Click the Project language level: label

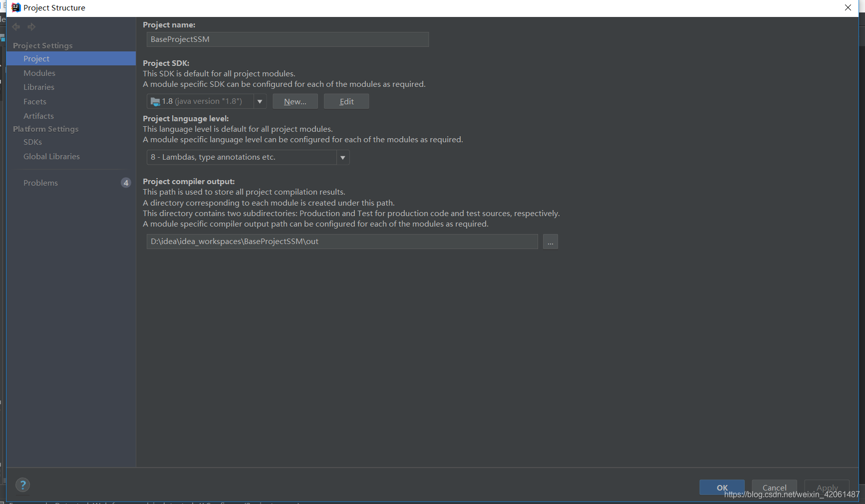tap(186, 119)
